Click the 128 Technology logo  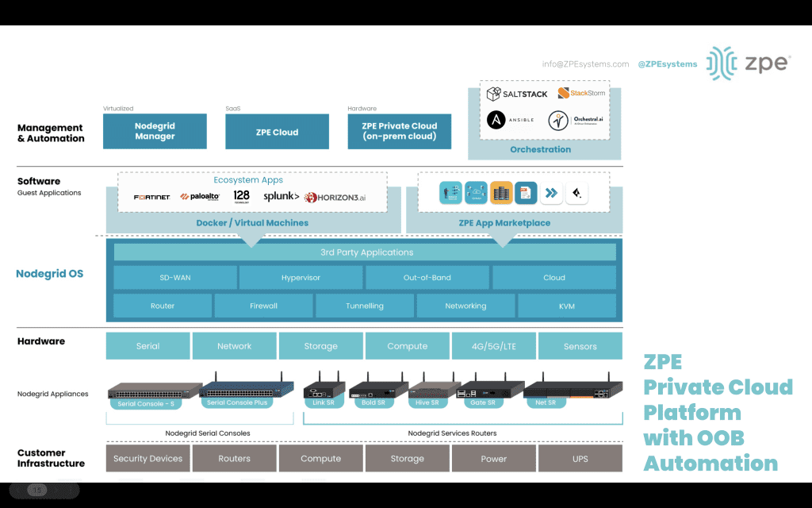[x=241, y=196]
